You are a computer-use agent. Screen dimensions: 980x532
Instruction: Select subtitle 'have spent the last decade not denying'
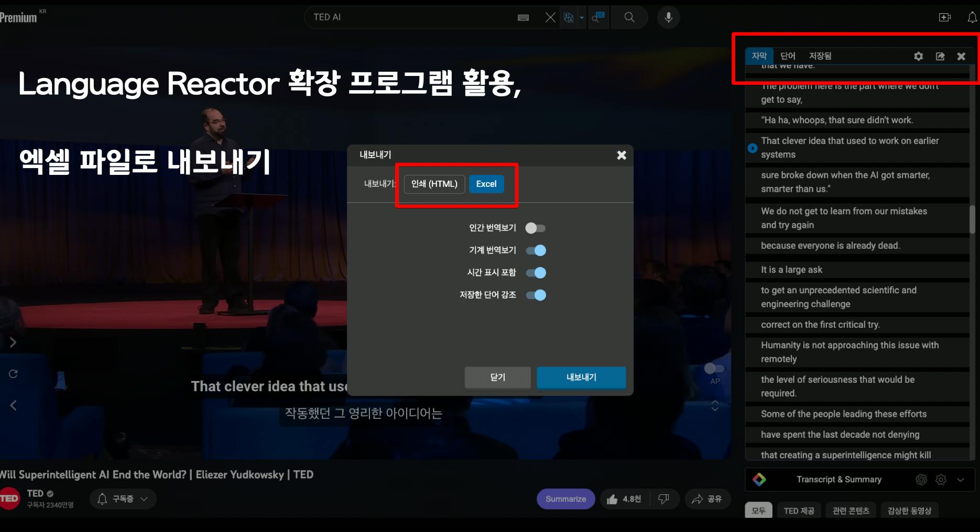[x=857, y=435]
